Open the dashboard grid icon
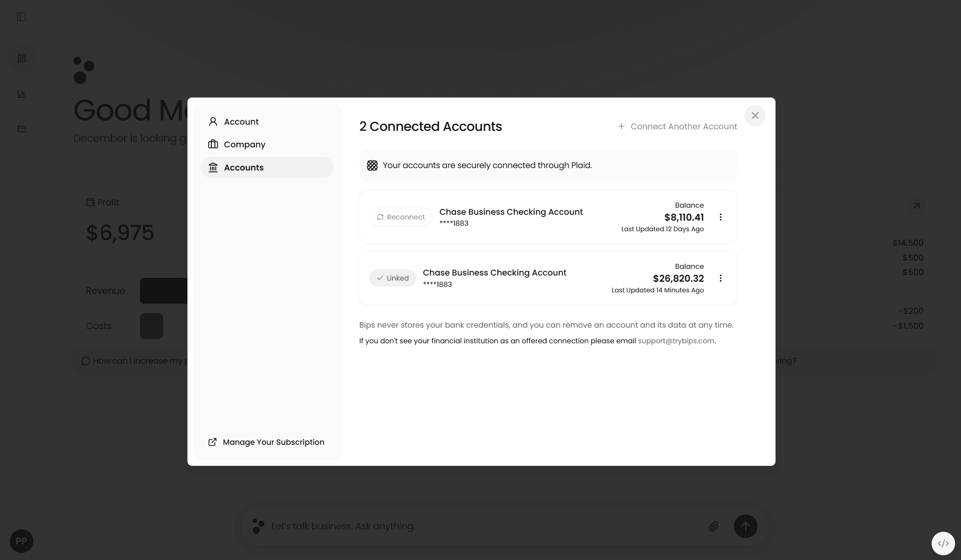This screenshot has width=961, height=560. coord(22,58)
